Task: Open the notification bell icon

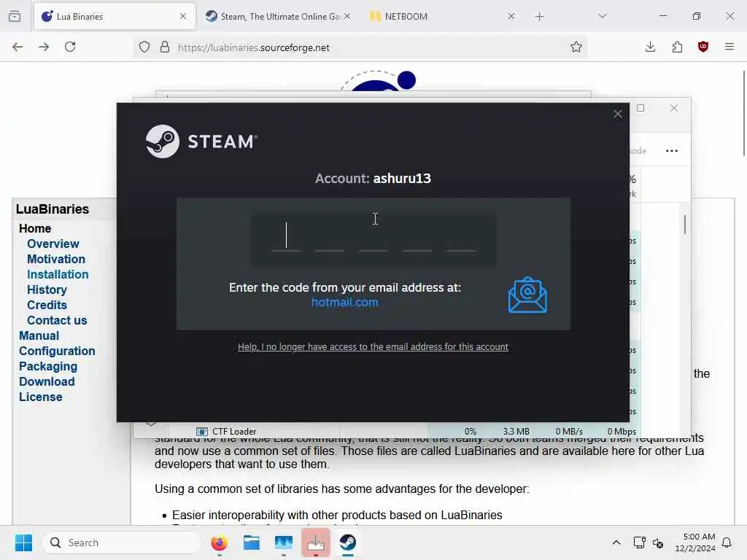Action: [x=727, y=542]
